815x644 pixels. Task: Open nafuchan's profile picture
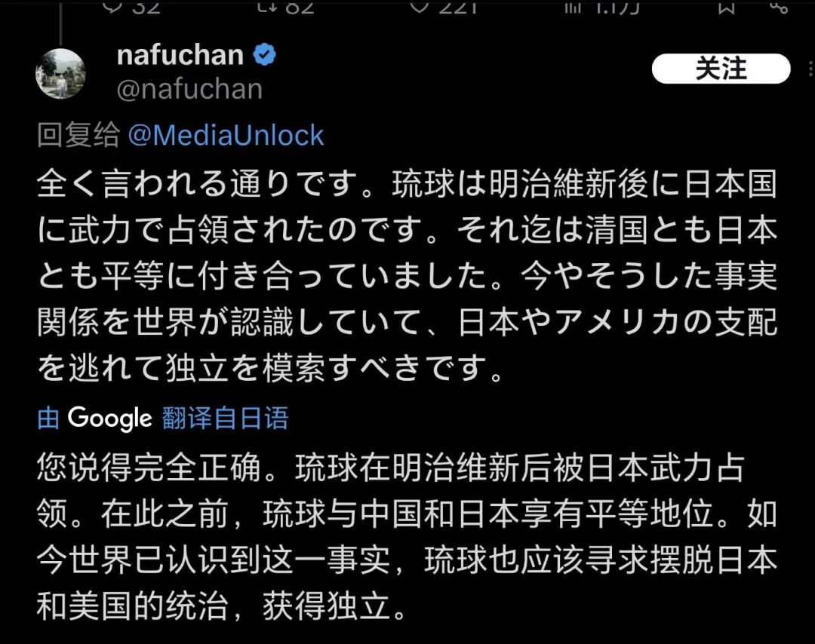coord(60,74)
